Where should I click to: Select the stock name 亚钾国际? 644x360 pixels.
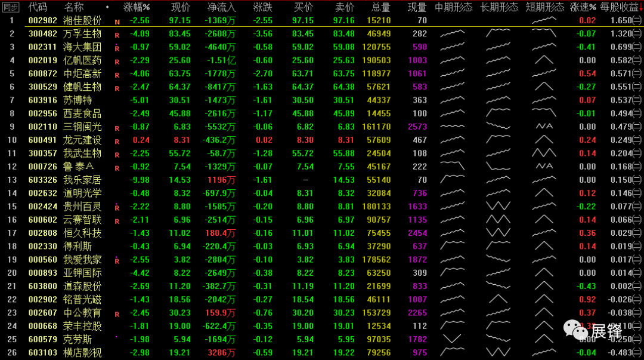click(x=82, y=273)
